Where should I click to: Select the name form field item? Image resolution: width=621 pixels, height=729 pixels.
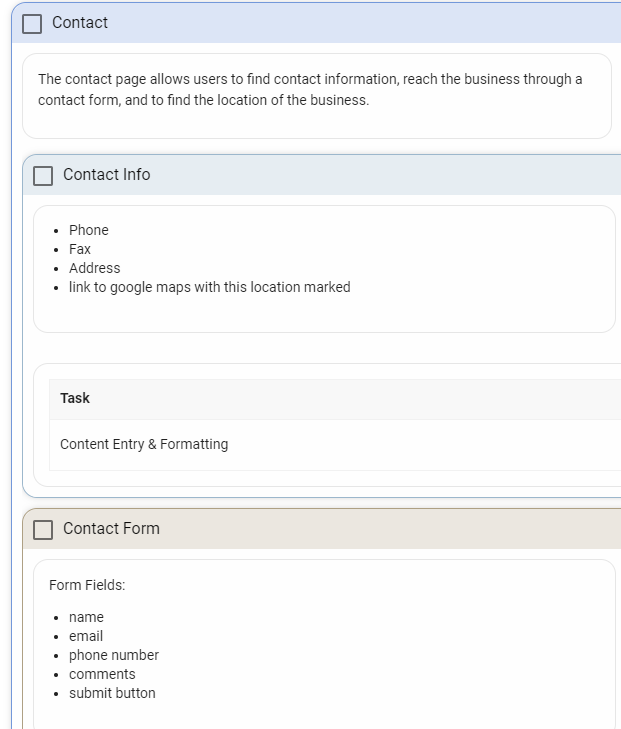point(86,617)
